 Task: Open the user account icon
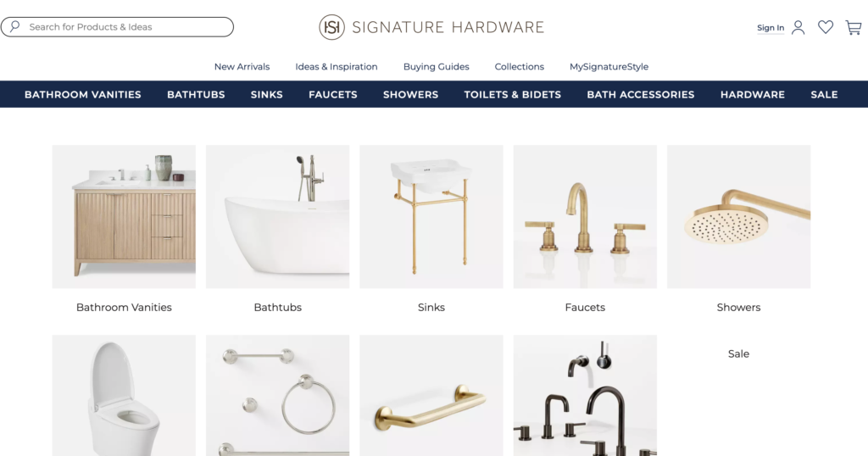[798, 27]
